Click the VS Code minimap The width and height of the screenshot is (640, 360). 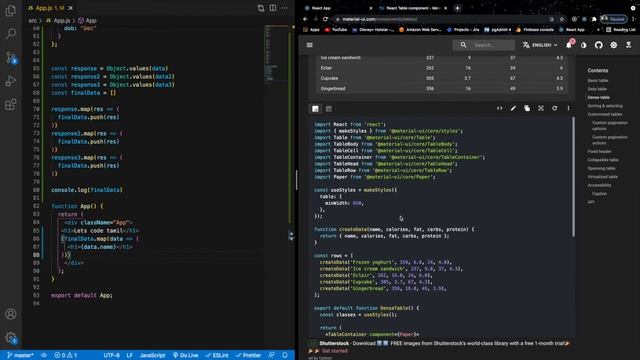coord(277,55)
